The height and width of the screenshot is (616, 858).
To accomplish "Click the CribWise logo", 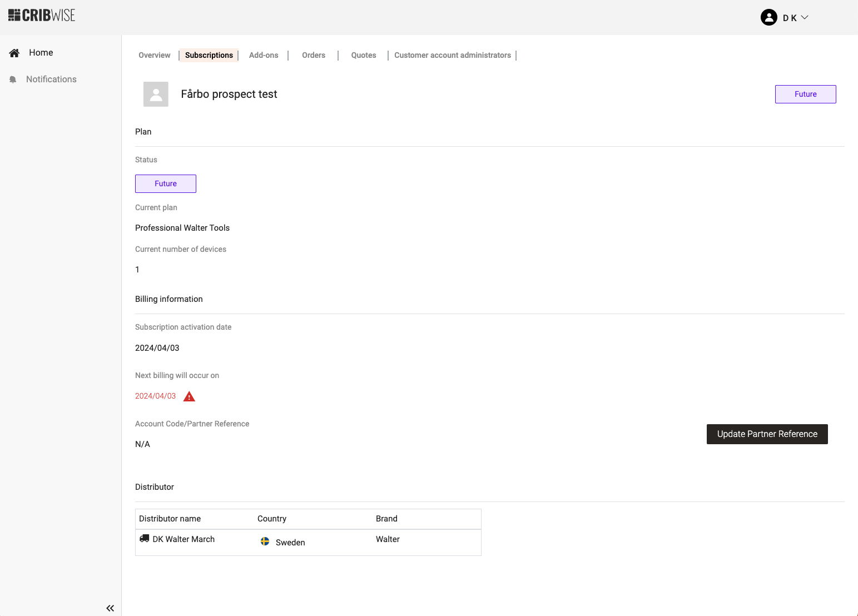I will pyautogui.click(x=42, y=16).
